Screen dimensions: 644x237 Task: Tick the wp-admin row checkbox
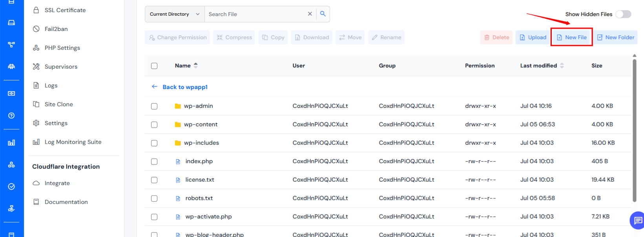(154, 106)
